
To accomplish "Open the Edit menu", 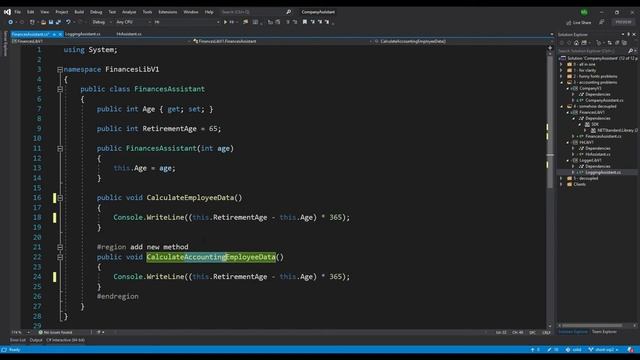I will [31, 12].
